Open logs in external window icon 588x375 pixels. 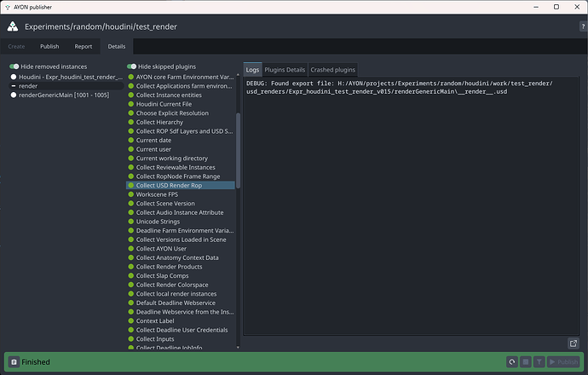point(574,343)
